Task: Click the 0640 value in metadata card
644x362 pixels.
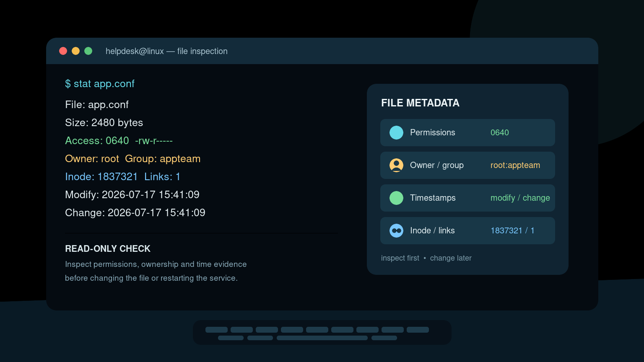Action: tap(500, 132)
